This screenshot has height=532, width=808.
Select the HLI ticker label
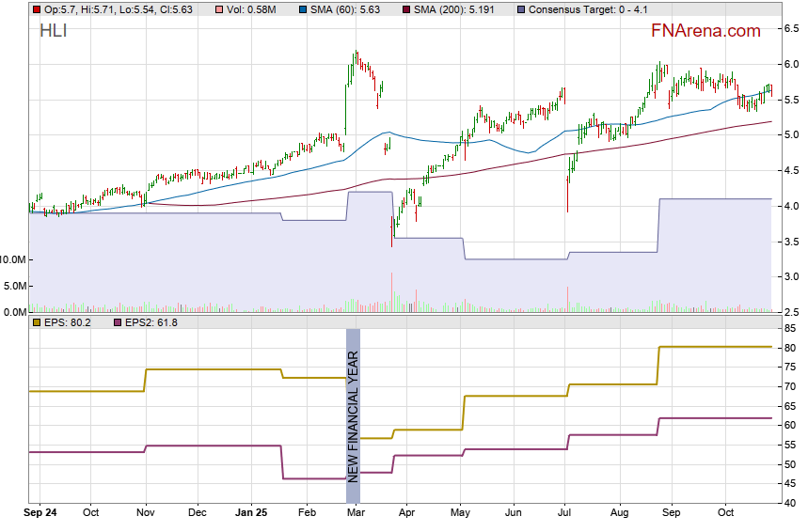pos(54,31)
